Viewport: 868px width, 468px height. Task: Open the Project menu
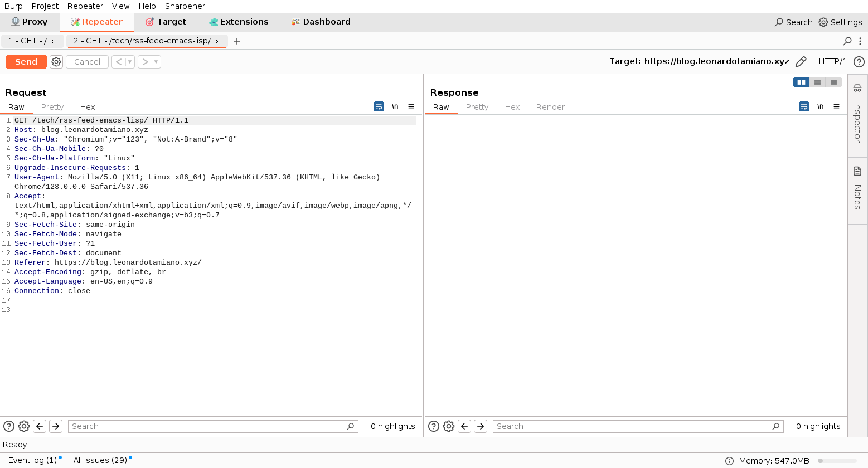[45, 6]
